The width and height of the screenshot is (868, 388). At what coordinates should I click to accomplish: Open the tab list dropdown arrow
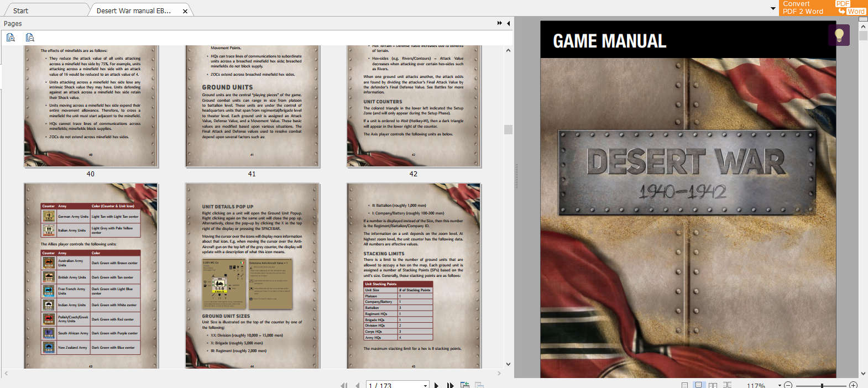tap(773, 8)
